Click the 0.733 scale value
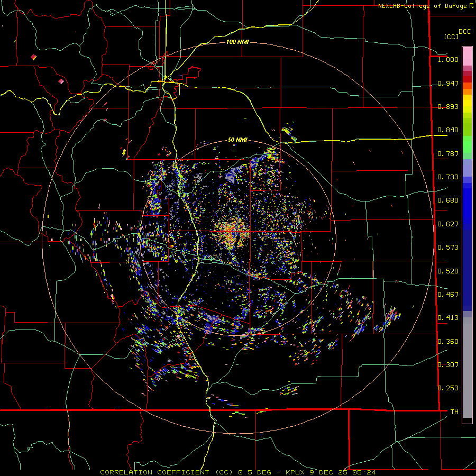The height and width of the screenshot is (476, 476). pyautogui.click(x=448, y=177)
